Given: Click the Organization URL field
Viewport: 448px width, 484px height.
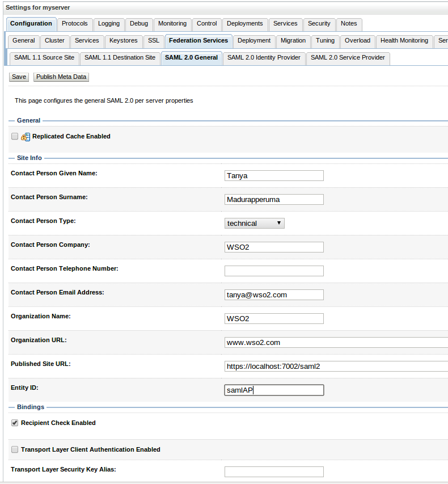Looking at the screenshot, I should (x=336, y=342).
